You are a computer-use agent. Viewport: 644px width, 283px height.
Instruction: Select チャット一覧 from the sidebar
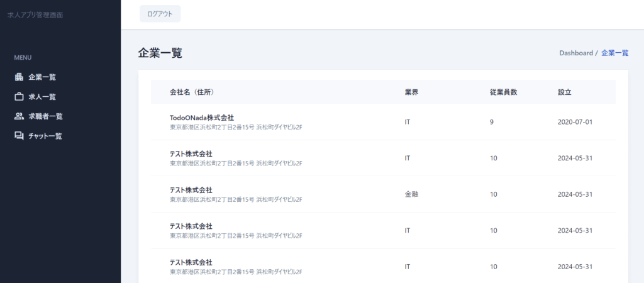click(x=45, y=136)
